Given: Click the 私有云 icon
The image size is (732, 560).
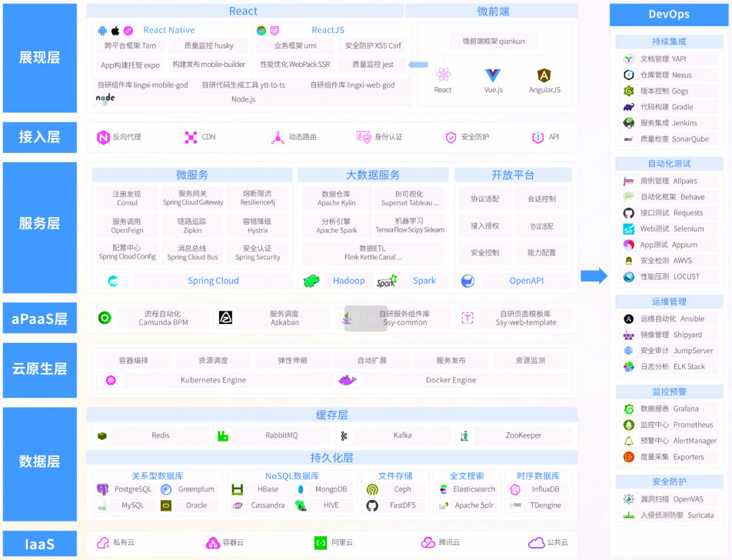Looking at the screenshot, I should [103, 543].
